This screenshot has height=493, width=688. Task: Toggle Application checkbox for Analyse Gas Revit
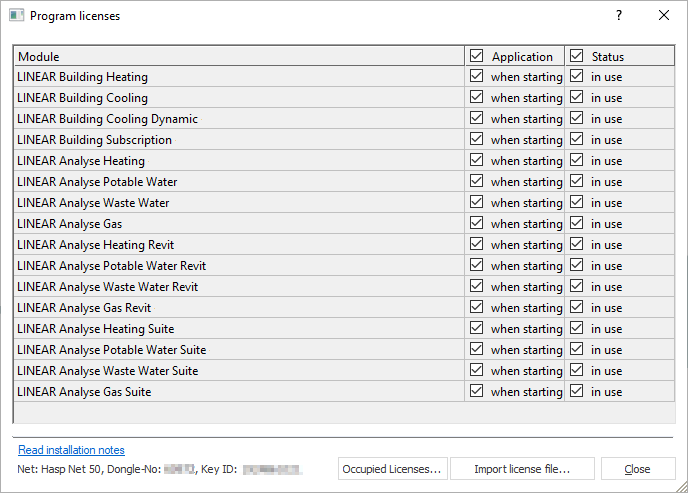pos(477,307)
